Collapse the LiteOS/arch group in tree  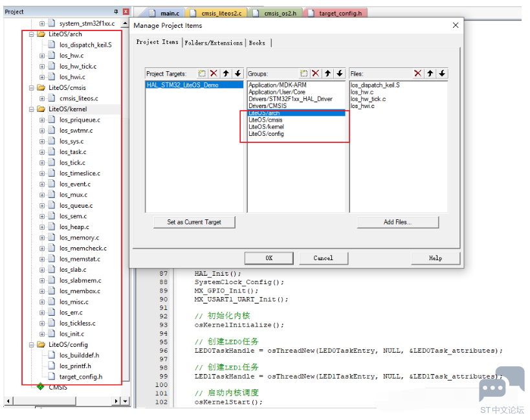[x=32, y=34]
